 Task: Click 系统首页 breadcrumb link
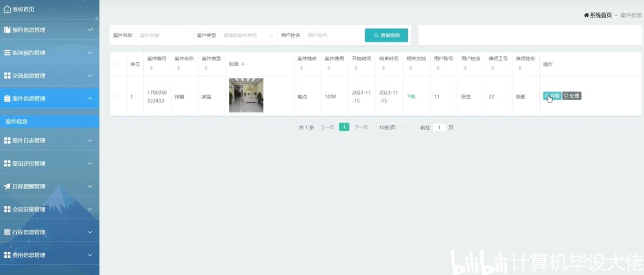601,15
